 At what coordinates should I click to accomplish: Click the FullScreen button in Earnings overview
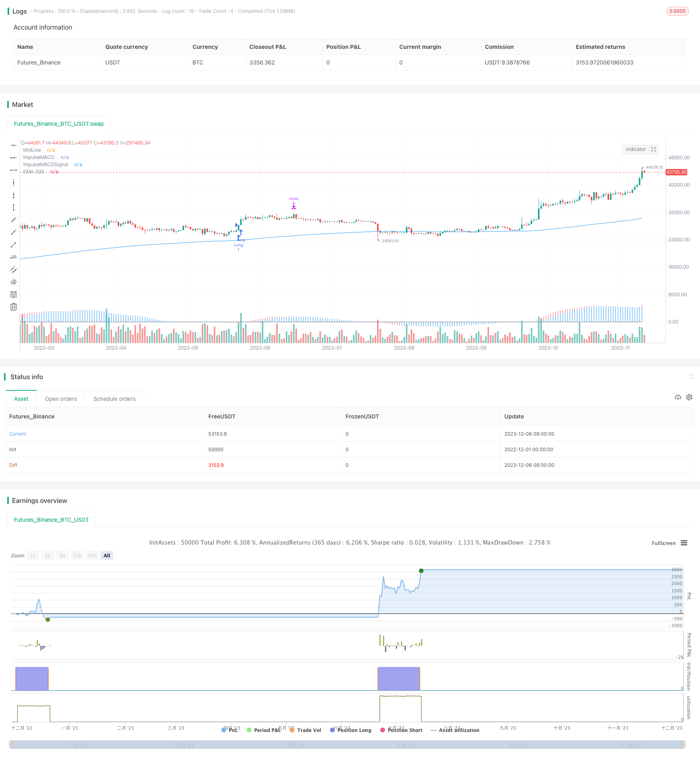[x=664, y=543]
